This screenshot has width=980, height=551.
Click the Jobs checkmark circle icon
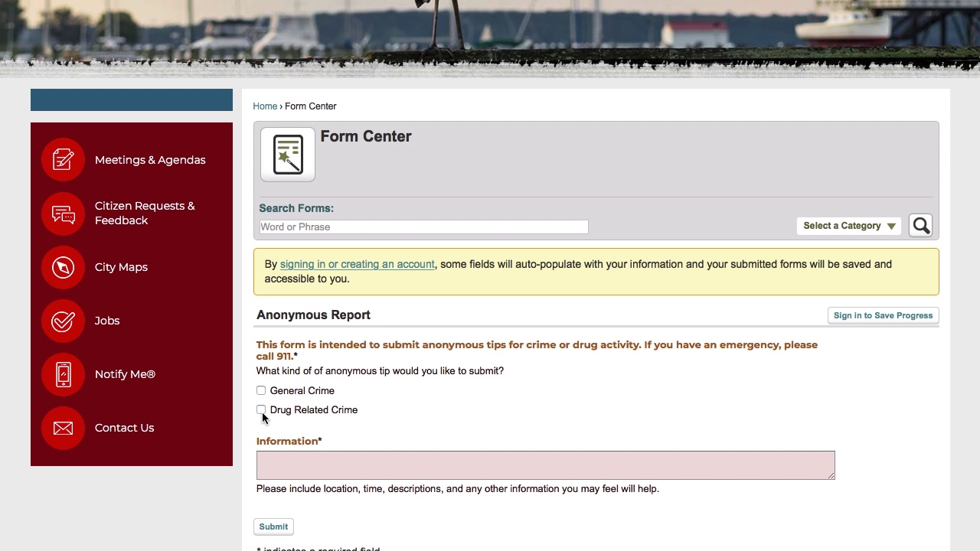pos(63,321)
